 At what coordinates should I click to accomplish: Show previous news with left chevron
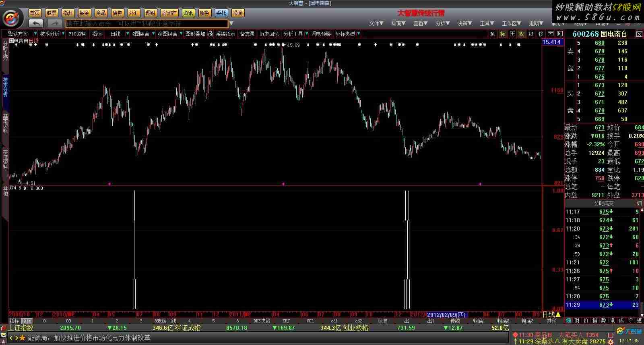(x=11, y=337)
